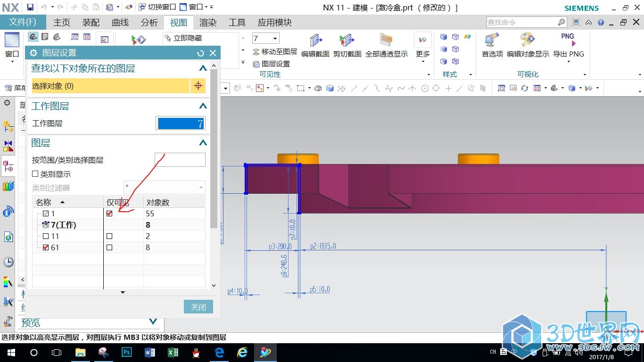Click the save icon in title bar

coord(30,7)
